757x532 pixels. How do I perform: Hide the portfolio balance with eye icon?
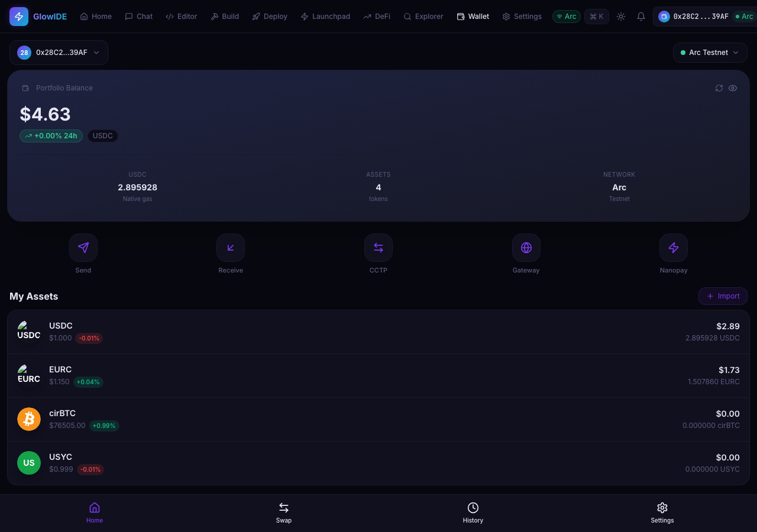733,88
